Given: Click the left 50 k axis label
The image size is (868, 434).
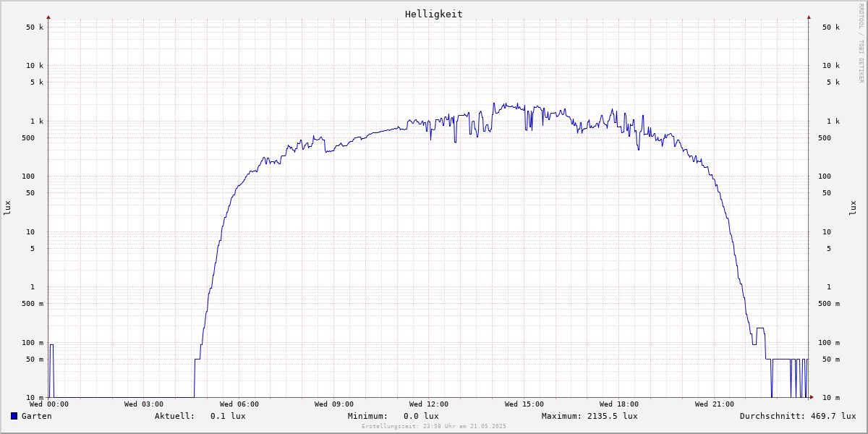Looking at the screenshot, I should tap(35, 27).
